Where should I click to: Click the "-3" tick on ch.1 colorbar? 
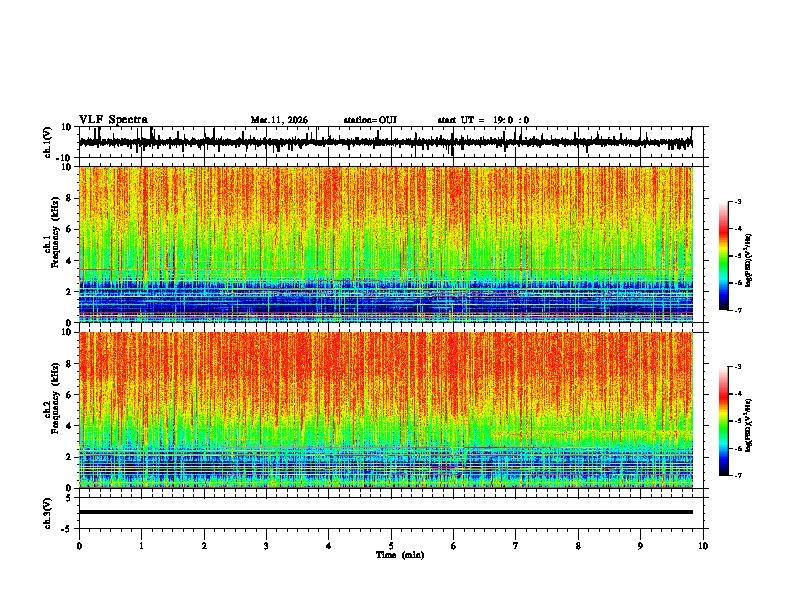tap(738, 202)
